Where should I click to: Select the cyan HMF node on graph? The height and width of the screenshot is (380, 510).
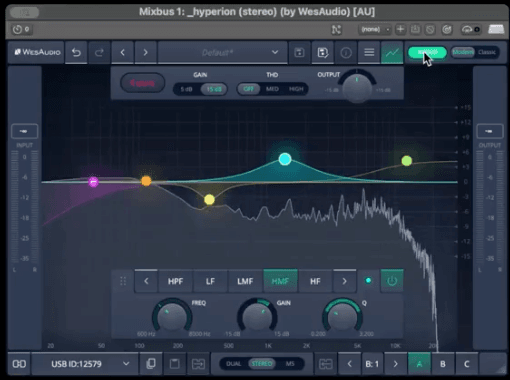pyautogui.click(x=285, y=159)
